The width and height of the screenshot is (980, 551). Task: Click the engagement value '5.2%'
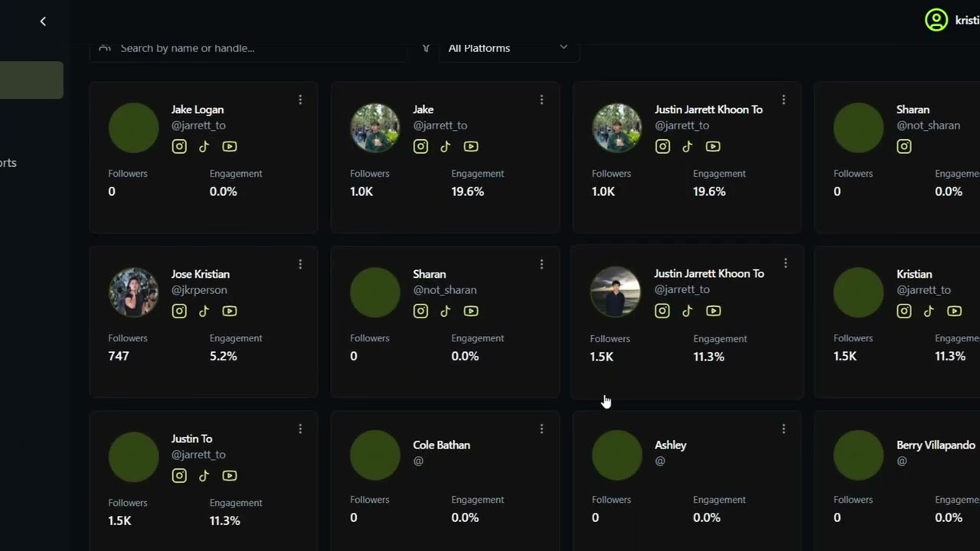[x=224, y=356]
